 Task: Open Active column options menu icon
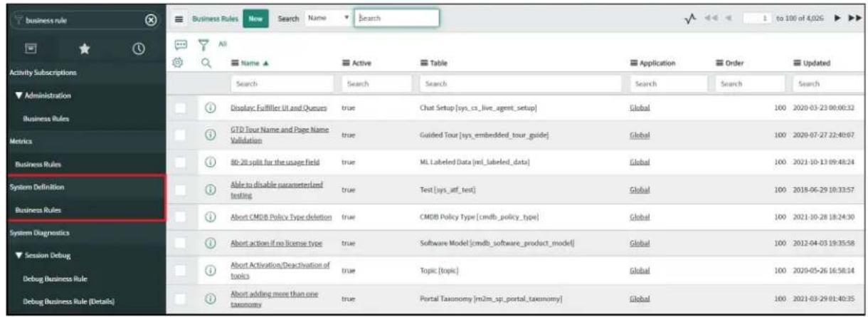(x=346, y=64)
